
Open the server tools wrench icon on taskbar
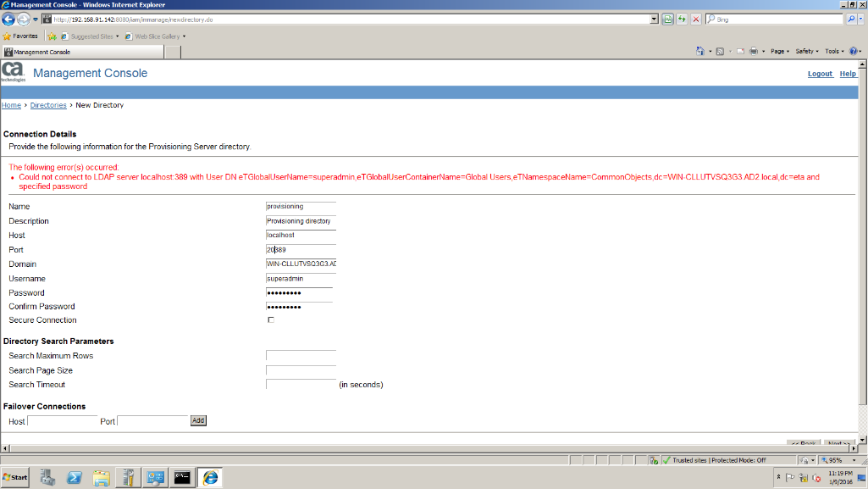pyautogui.click(x=129, y=477)
